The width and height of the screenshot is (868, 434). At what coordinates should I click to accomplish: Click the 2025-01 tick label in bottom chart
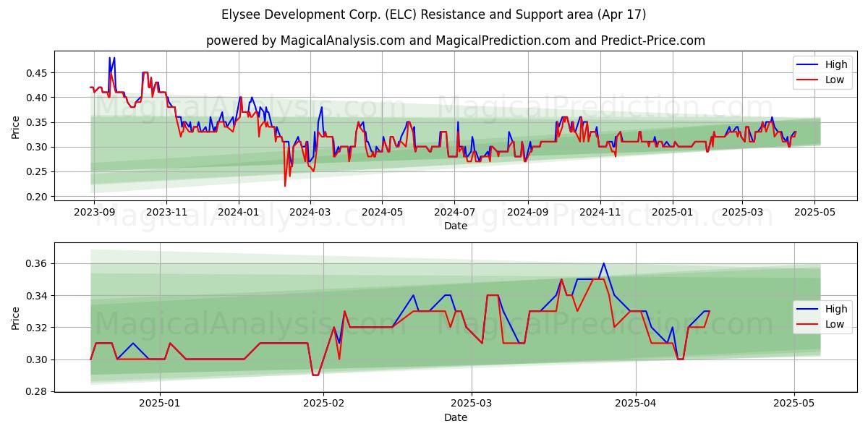point(159,404)
